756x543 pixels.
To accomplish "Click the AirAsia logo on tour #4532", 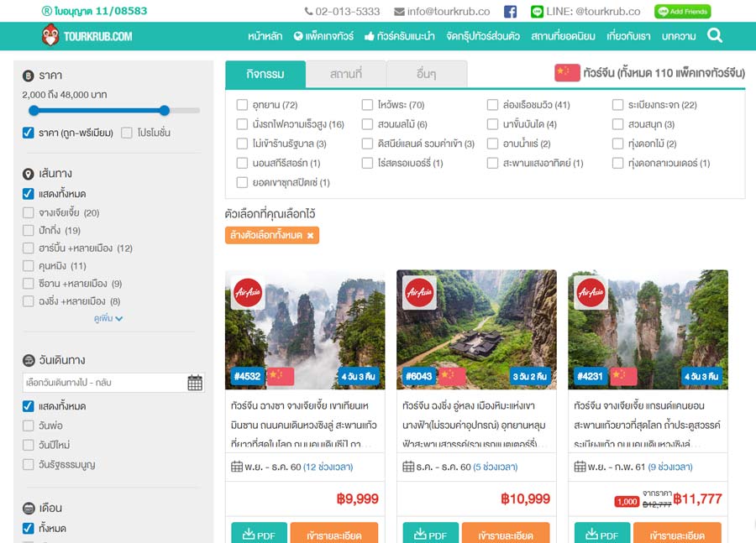I will click(x=248, y=293).
